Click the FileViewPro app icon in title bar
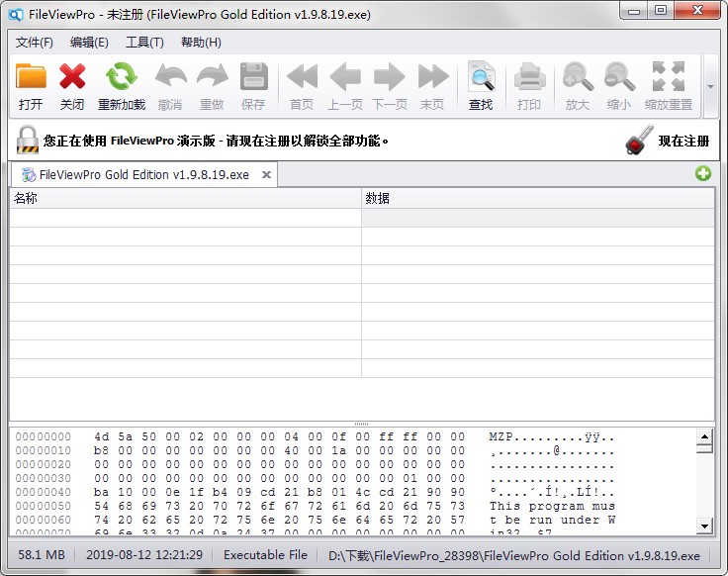The image size is (728, 576). point(15,15)
